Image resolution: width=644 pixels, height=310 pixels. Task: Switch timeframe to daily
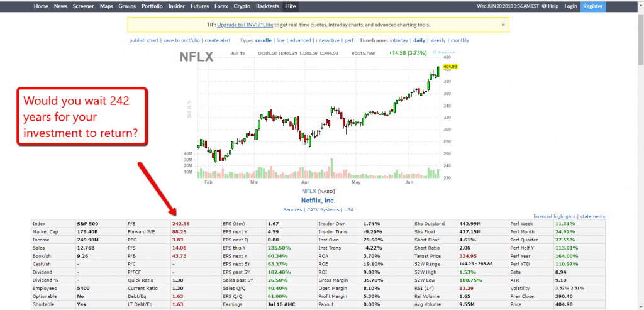point(419,40)
